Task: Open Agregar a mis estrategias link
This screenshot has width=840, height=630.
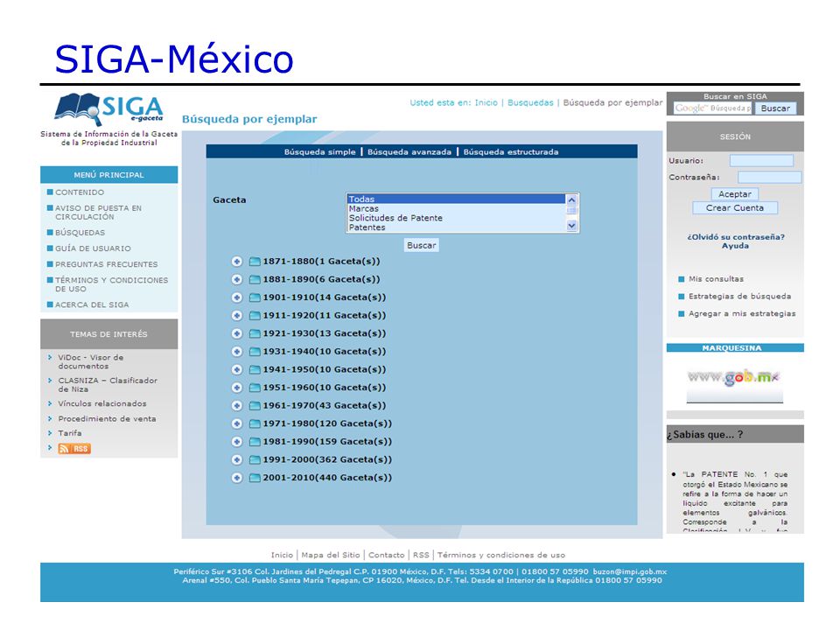Action: point(742,314)
